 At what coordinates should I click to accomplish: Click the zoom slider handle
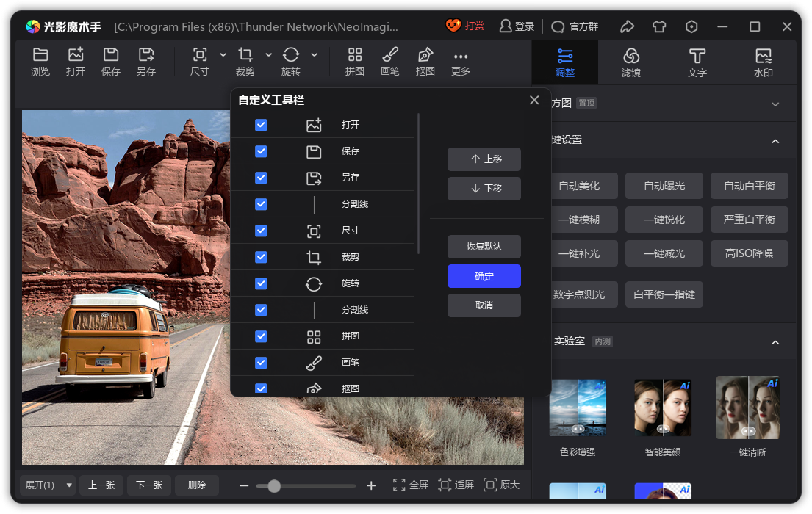[x=274, y=486]
